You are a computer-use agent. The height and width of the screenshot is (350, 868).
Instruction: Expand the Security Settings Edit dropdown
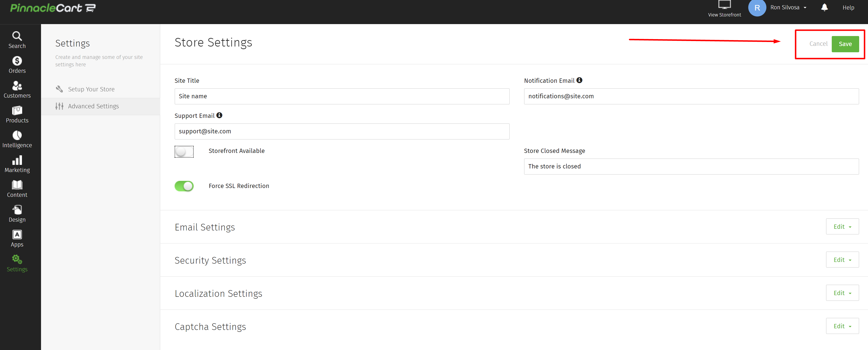842,260
